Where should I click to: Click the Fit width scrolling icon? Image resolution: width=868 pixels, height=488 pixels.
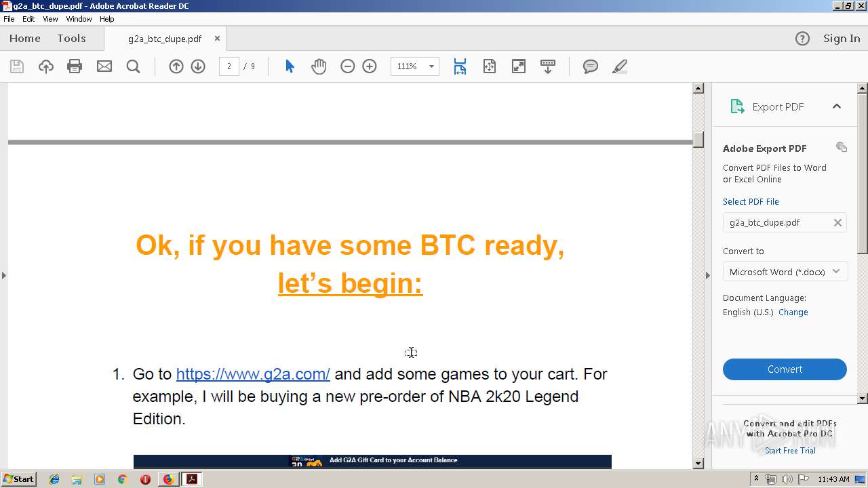(460, 66)
